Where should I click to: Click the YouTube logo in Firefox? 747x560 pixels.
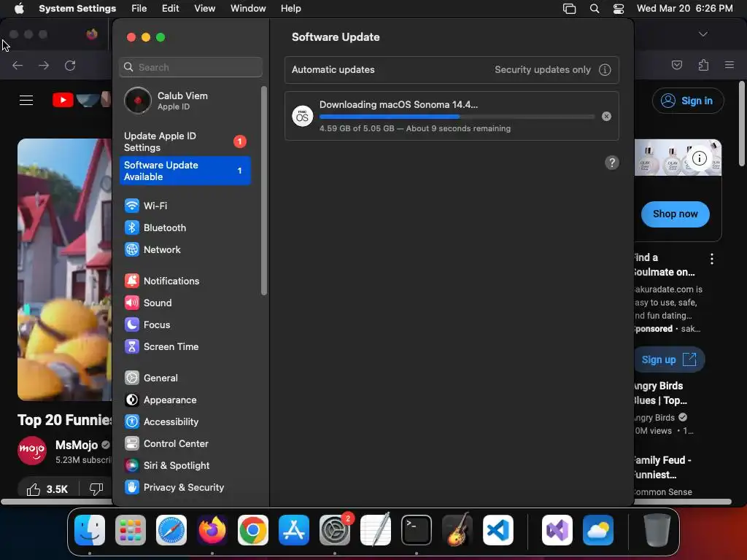pos(81,100)
